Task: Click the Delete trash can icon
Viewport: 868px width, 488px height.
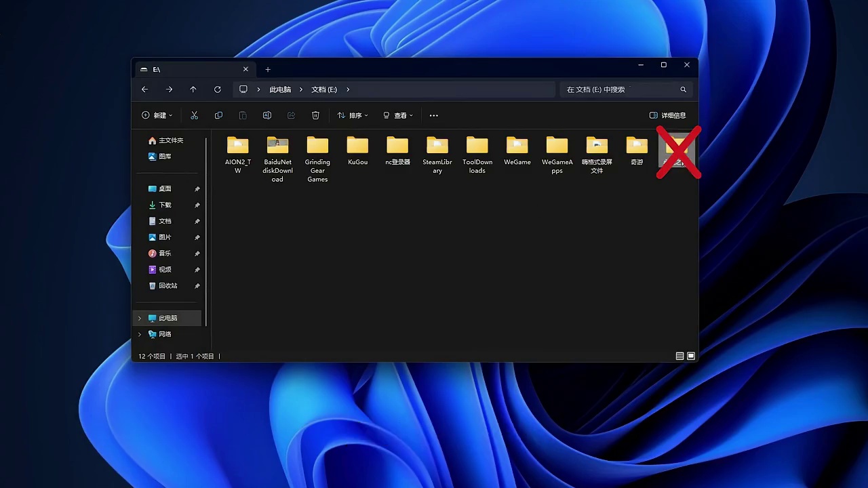Action: 315,115
